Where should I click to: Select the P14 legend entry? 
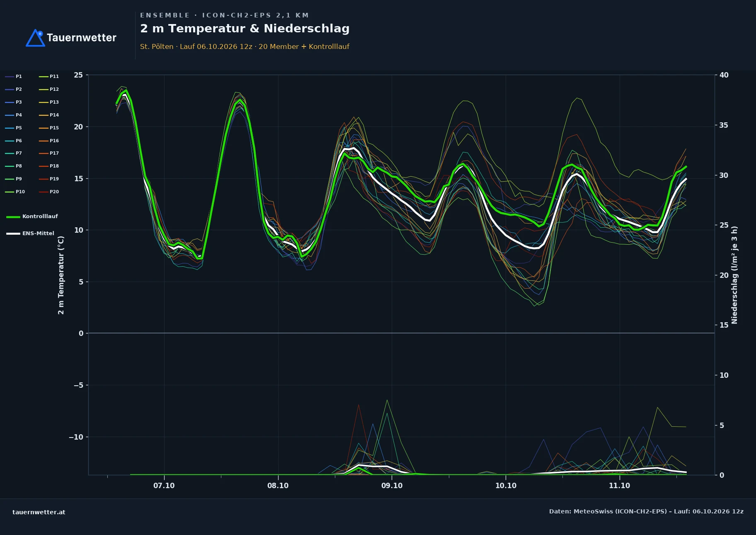pos(49,115)
